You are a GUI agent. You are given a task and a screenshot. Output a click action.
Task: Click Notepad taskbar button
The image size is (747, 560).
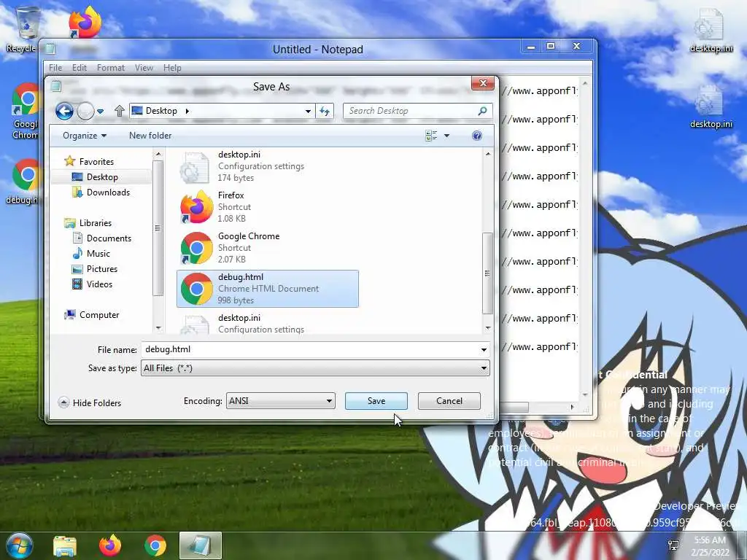tap(200, 545)
